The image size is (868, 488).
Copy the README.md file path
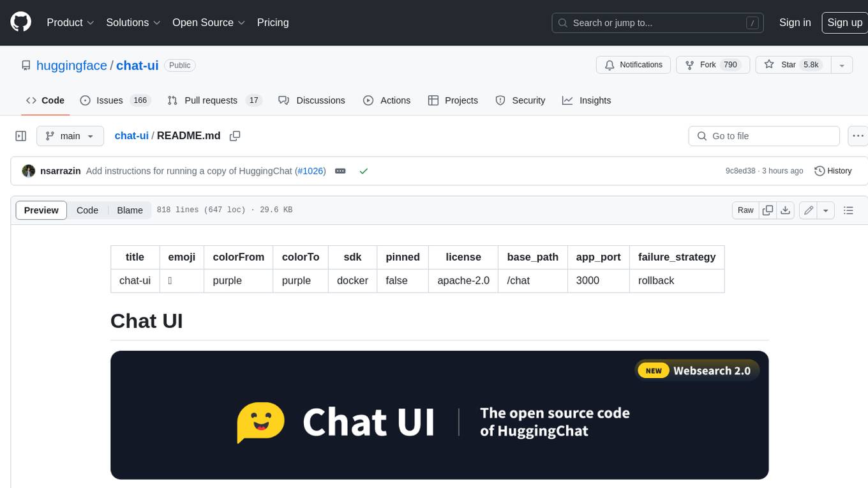click(x=235, y=136)
